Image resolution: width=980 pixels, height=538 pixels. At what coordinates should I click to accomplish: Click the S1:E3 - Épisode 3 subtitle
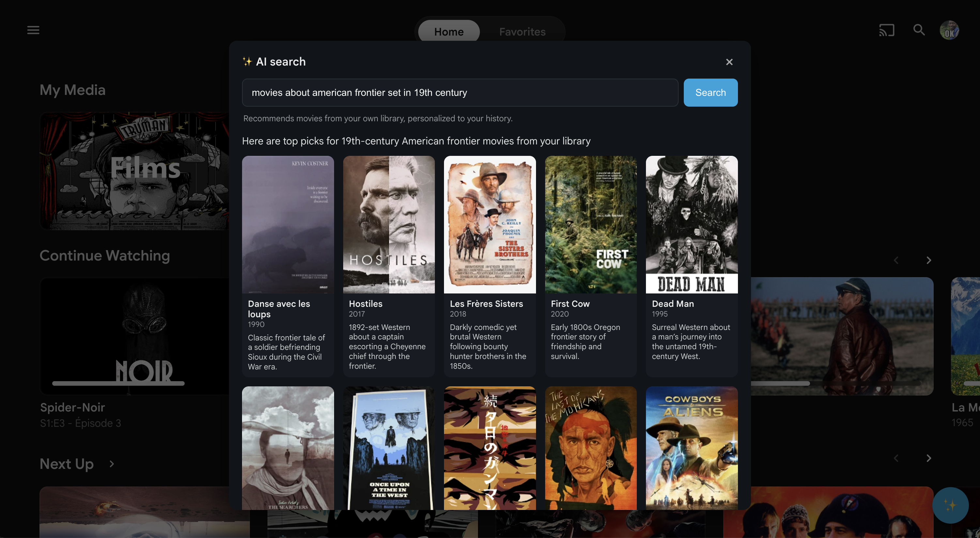81,423
